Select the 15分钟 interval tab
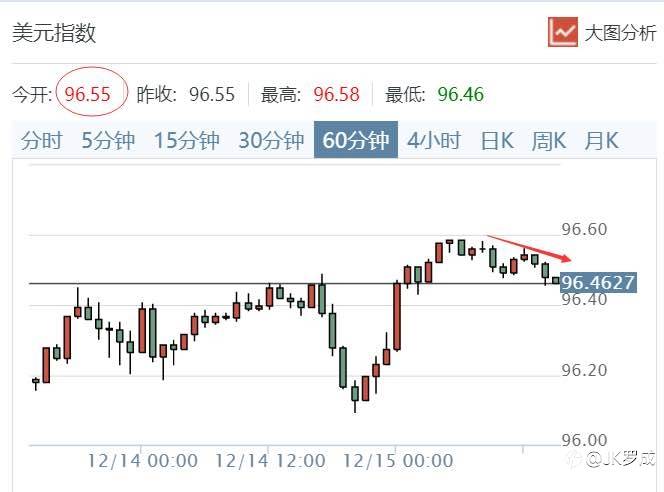Viewport: 664px width, 492px height. 186,140
